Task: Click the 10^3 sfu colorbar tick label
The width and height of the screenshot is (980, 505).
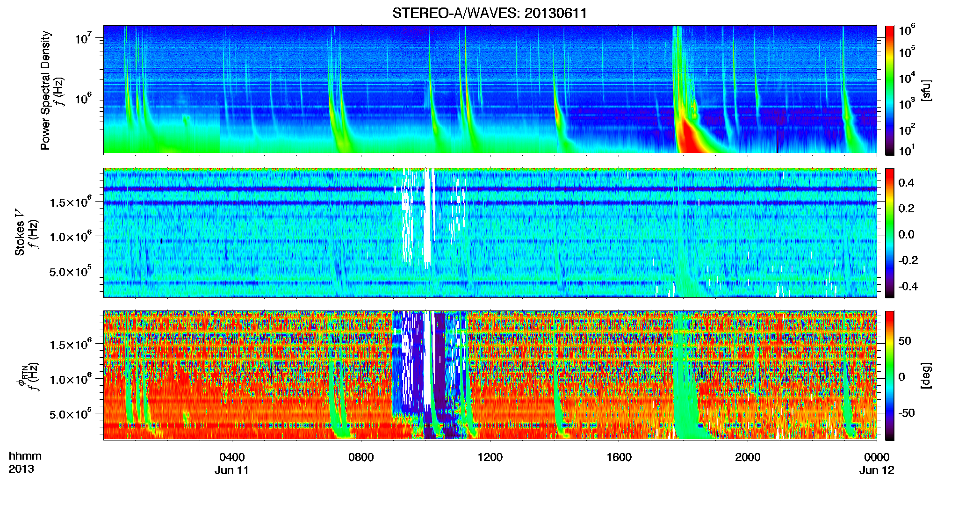Action: pos(907,103)
